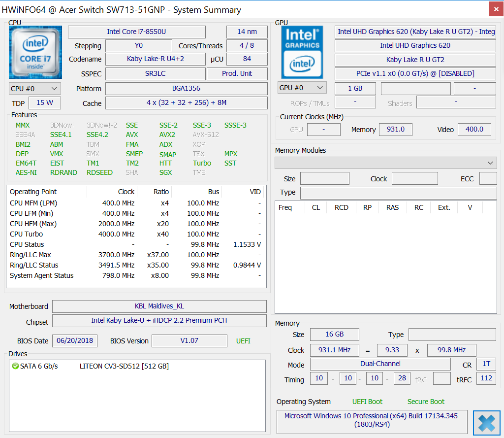Click the Freq column header in memory table
This screenshot has height=438, width=504.
tap(285, 207)
